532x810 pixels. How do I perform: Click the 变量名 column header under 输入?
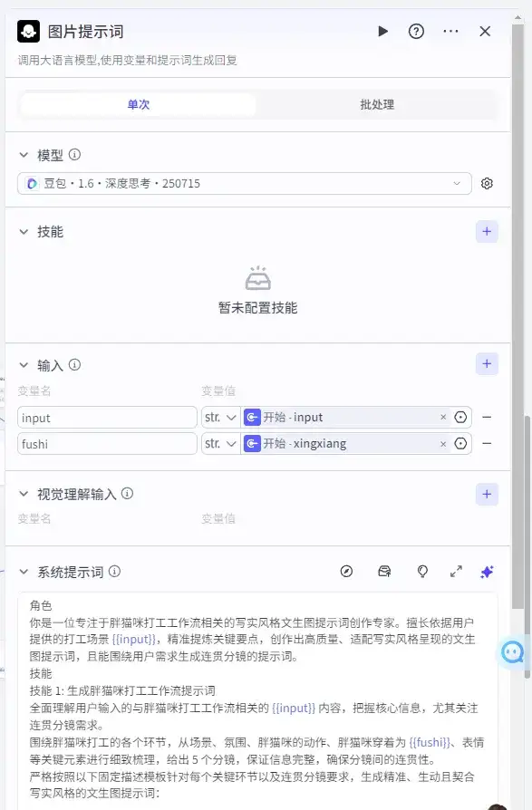(x=34, y=391)
